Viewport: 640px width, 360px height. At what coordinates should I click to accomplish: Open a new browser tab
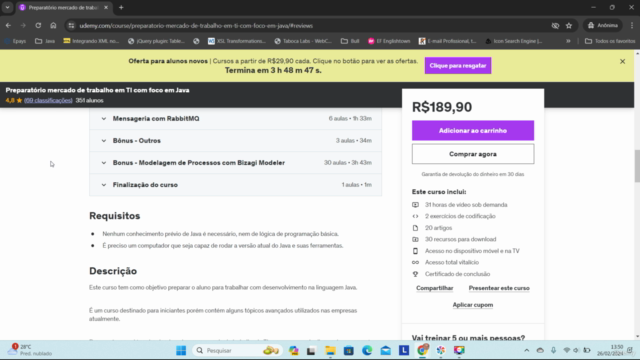coord(121,7)
